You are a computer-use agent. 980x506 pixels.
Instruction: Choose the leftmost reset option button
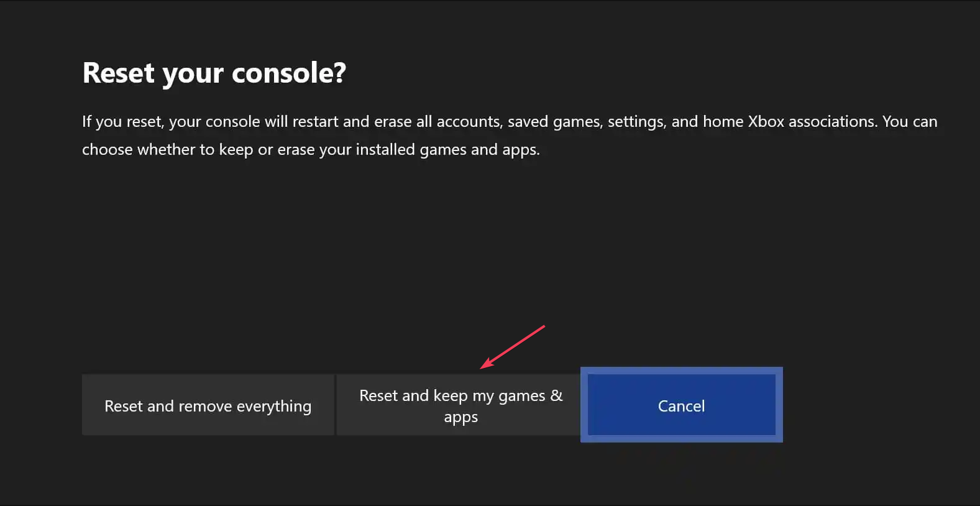click(208, 405)
